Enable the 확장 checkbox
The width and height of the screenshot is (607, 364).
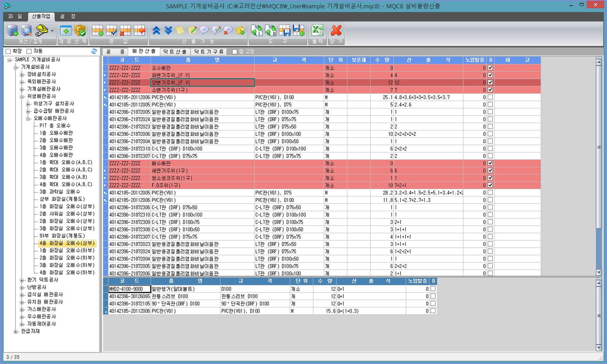pos(8,51)
